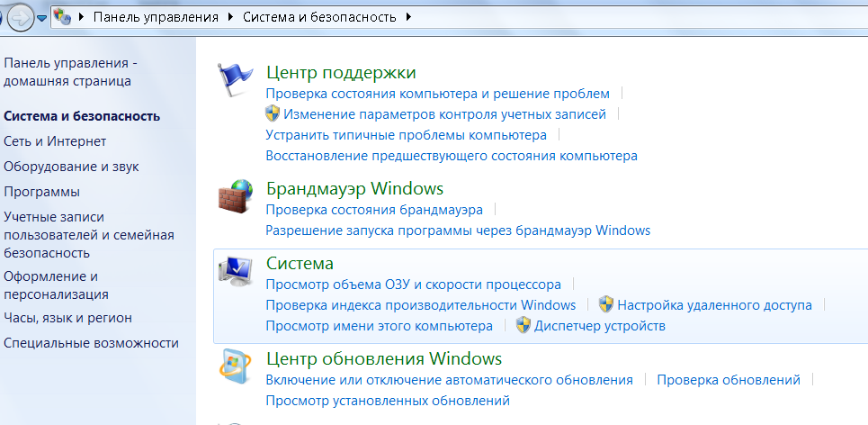Click Просмотр объема ОЗУ и скорости процессора
Image resolution: width=868 pixels, height=425 pixels.
coord(414,285)
